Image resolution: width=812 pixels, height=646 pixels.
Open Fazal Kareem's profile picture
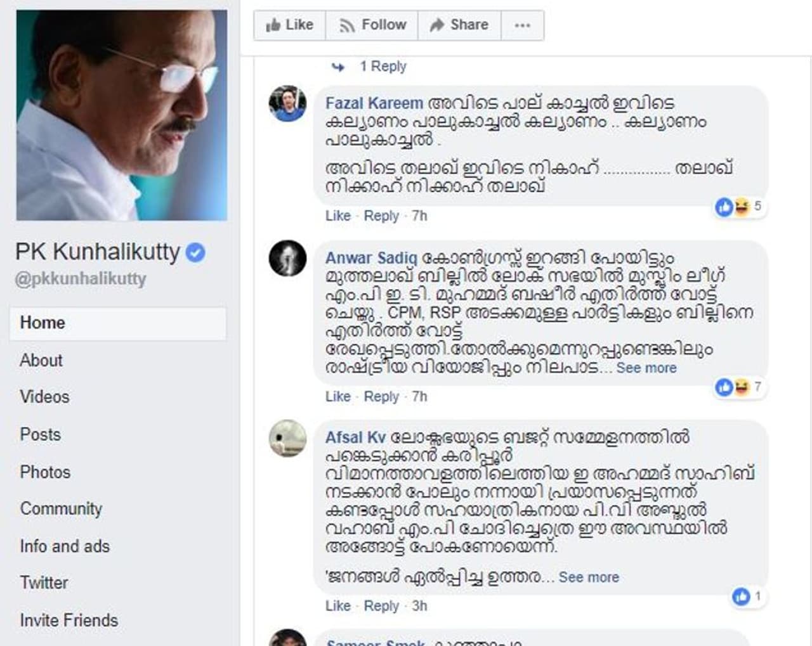click(x=287, y=103)
